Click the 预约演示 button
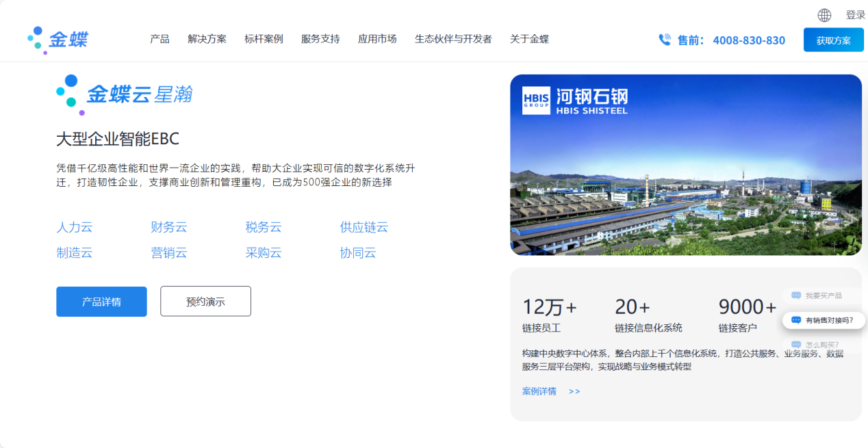This screenshot has width=868, height=448. [x=205, y=302]
